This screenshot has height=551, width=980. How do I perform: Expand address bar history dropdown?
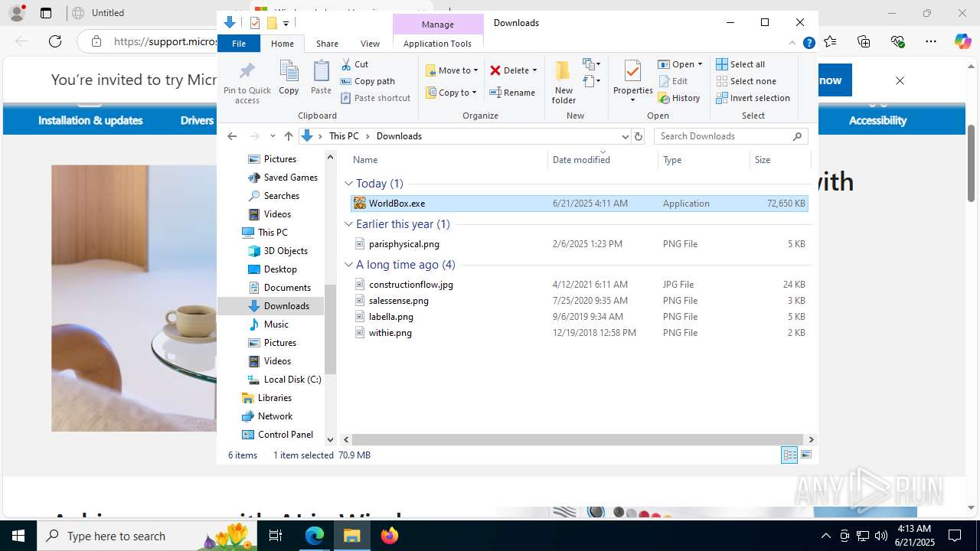click(625, 136)
